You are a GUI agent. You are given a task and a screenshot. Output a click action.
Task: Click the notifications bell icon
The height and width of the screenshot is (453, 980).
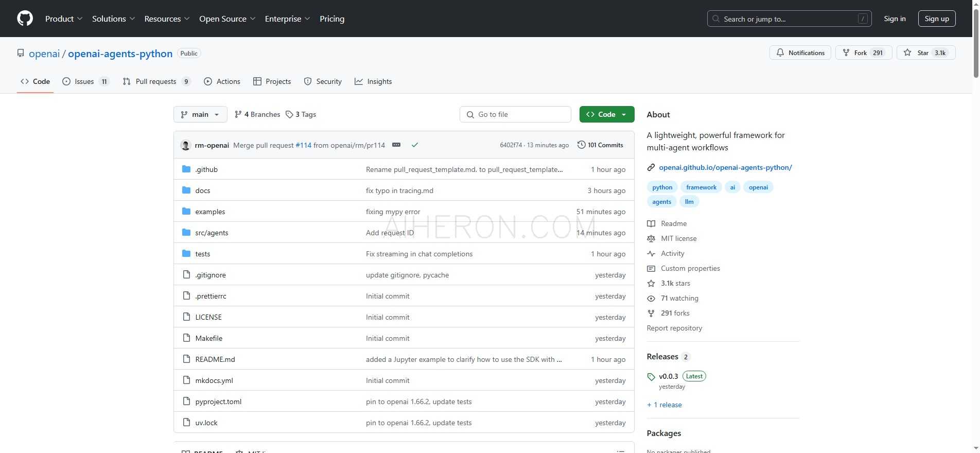click(x=780, y=53)
